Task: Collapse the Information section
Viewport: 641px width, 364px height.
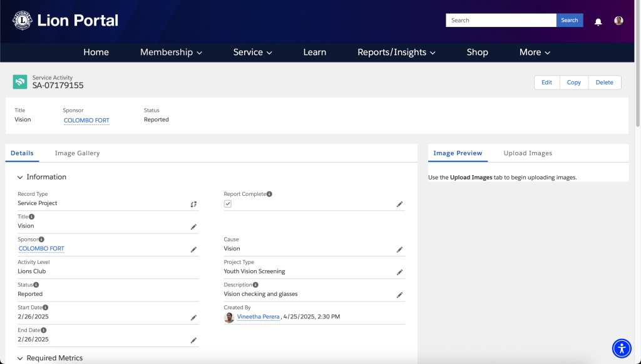Action: pos(20,177)
